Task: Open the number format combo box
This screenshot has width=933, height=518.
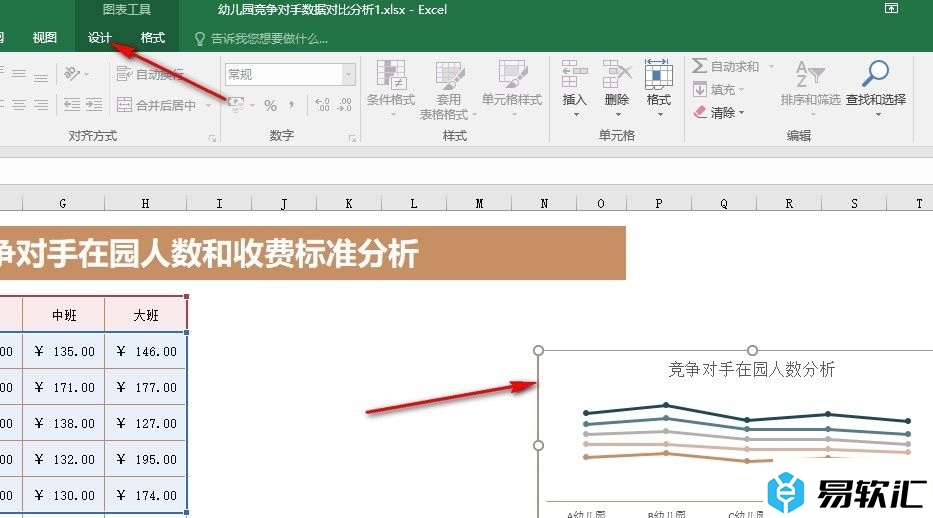Action: [290, 74]
